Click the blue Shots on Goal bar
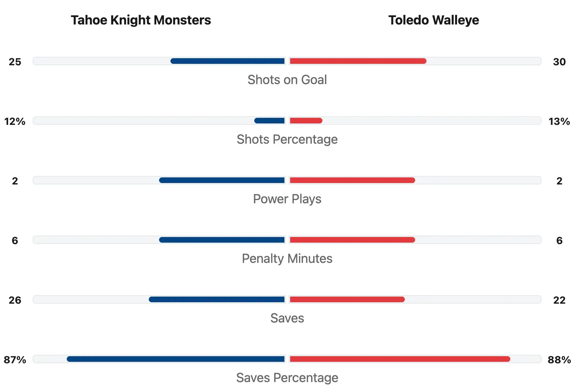Image resolution: width=576 pixels, height=392 pixels. [228, 61]
